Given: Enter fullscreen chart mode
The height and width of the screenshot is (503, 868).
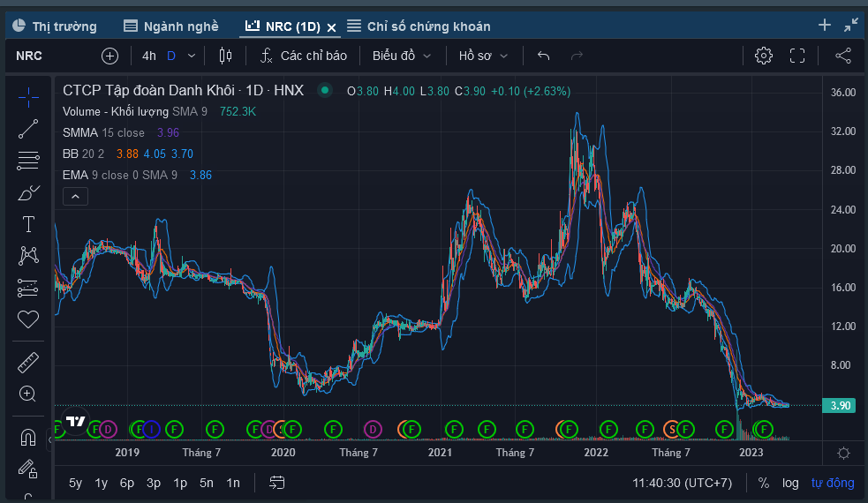Looking at the screenshot, I should [x=797, y=56].
